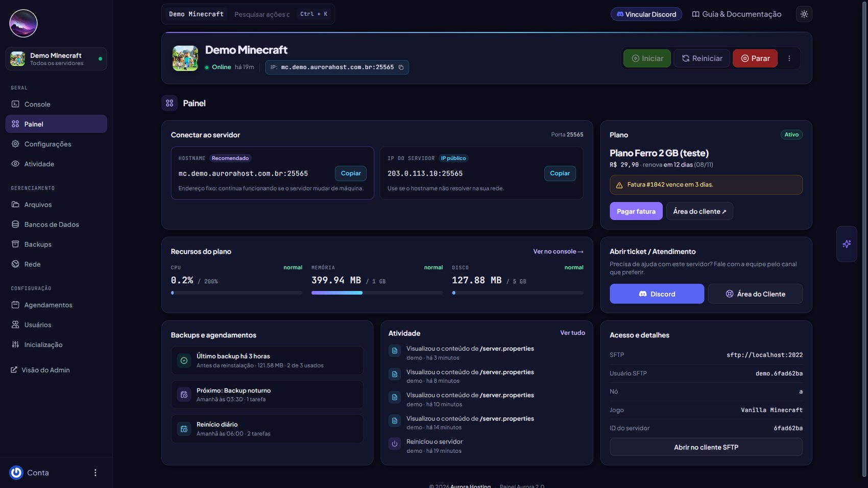Viewport: 868px width, 488px height.
Task: Click the sparkle assistant icon on right edge
Action: (x=847, y=244)
